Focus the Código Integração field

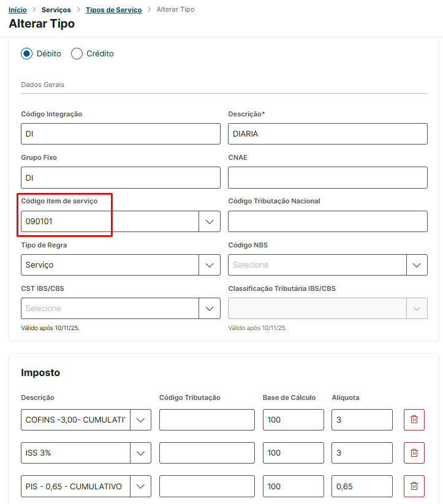(120, 134)
